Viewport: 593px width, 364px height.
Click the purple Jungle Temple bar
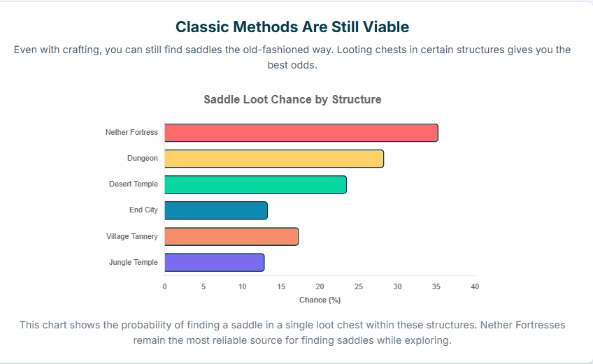pyautogui.click(x=214, y=263)
